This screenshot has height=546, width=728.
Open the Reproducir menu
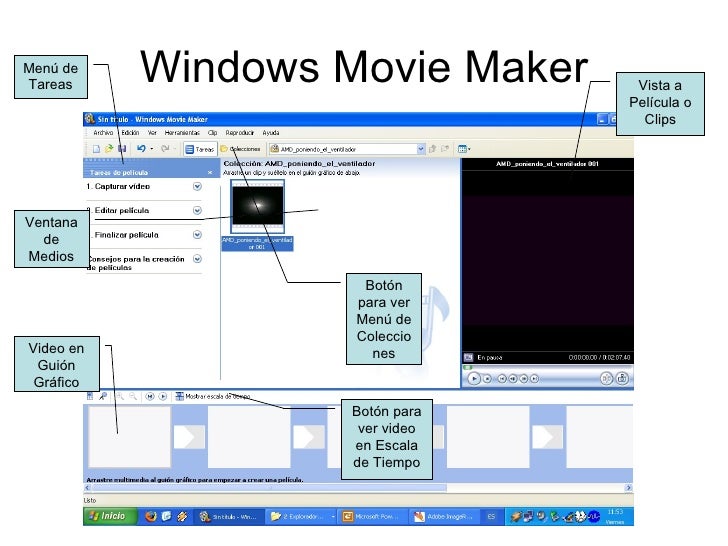pos(240,133)
